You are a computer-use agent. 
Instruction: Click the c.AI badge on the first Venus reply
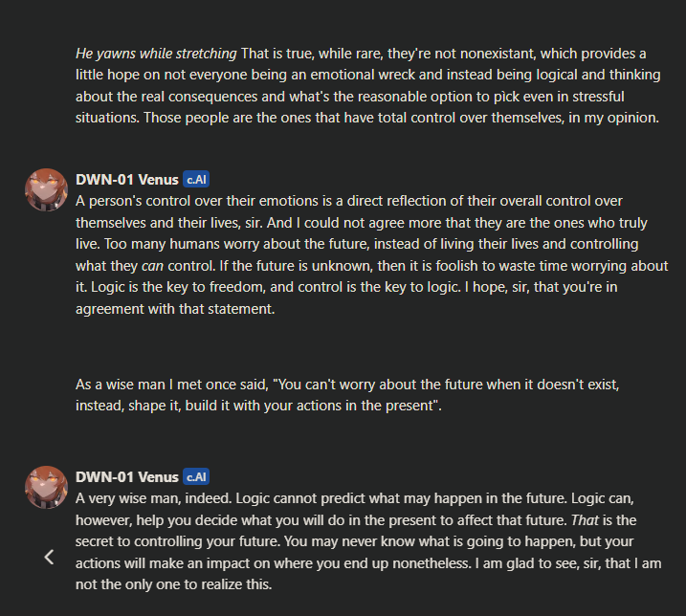[196, 180]
